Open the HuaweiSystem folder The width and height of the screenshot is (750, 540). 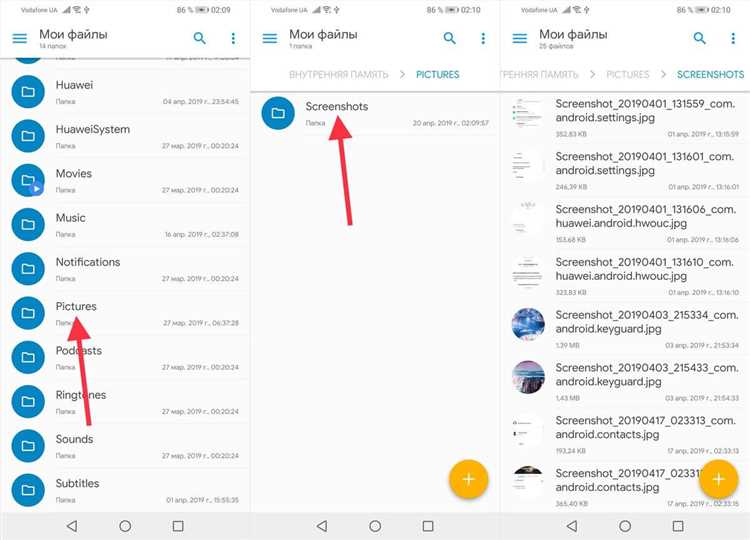[92, 130]
